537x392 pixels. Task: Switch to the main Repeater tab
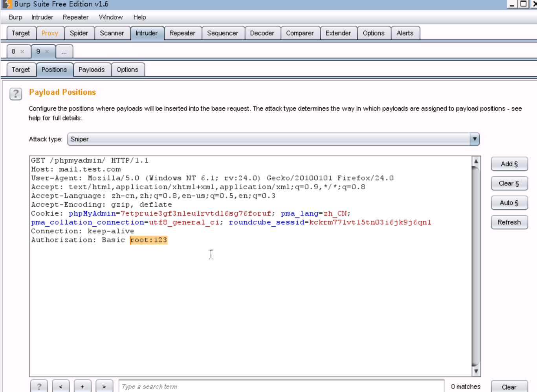point(182,33)
